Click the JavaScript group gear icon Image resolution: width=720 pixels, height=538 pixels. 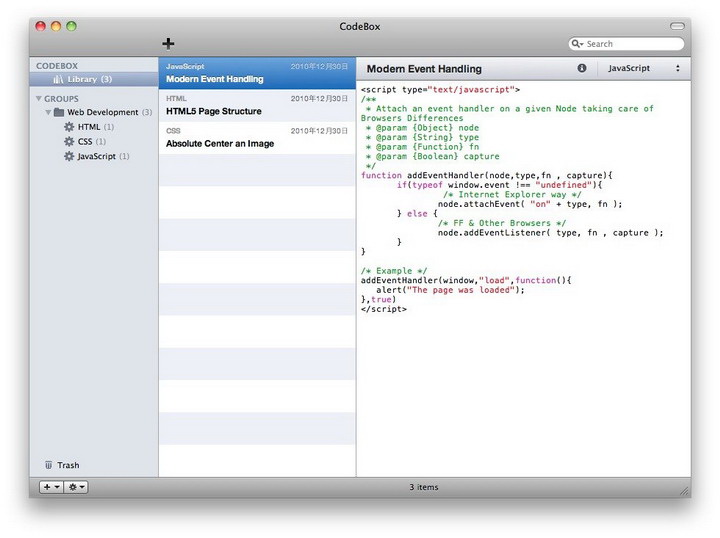[x=69, y=156]
